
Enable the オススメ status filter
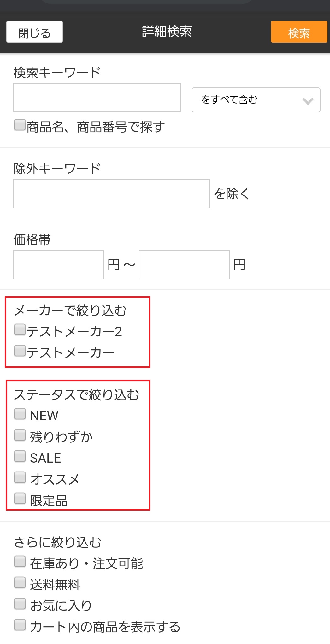[20, 477]
